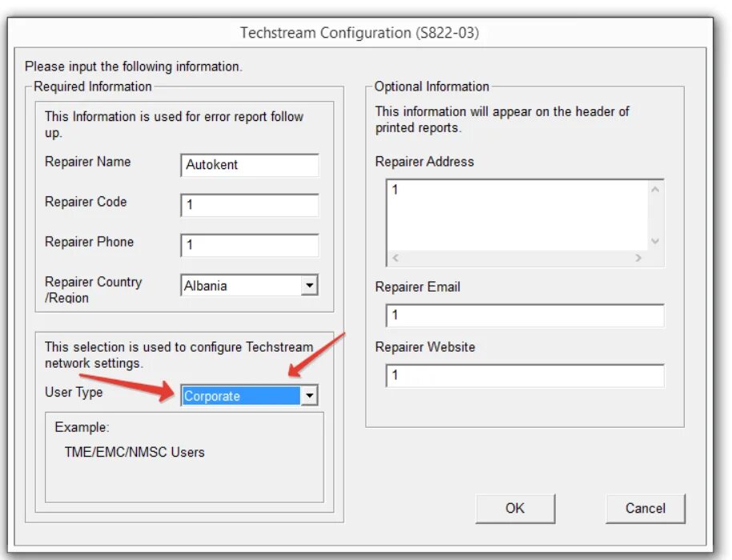Open the Repairer Country dropdown showing Albania

(x=249, y=285)
